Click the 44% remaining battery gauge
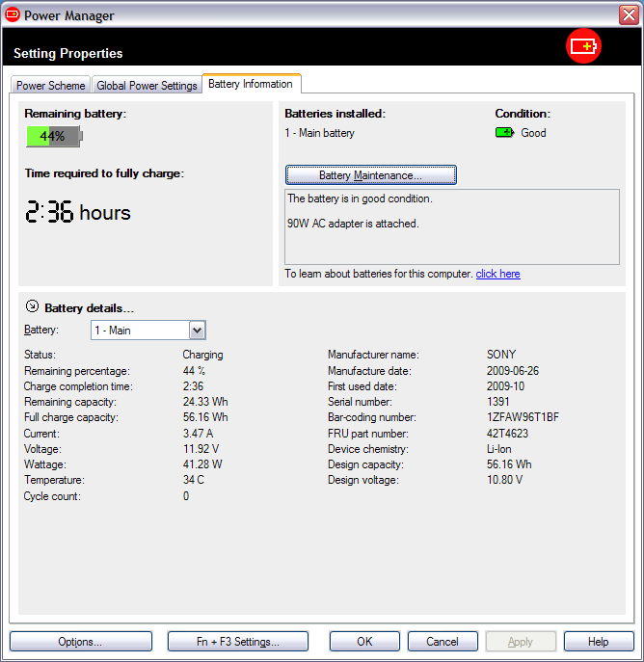Image resolution: width=644 pixels, height=662 pixels. coord(54,137)
